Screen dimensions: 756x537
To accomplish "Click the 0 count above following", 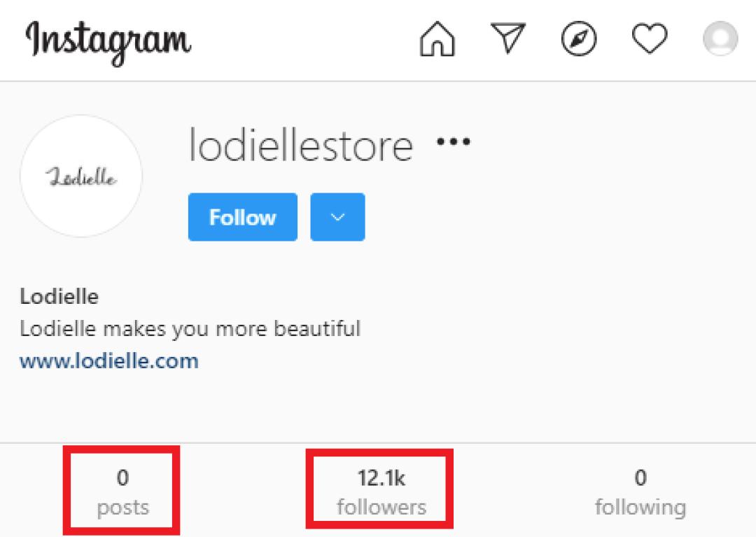I will coord(640,478).
